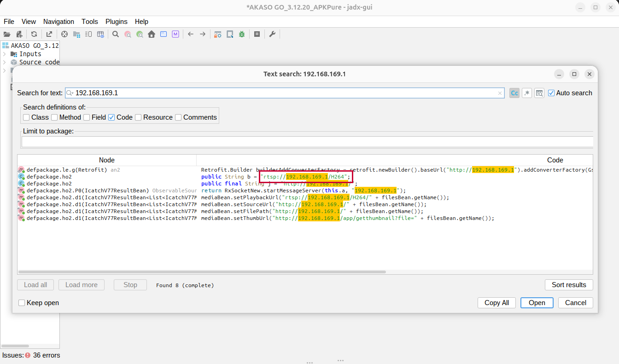Open search history dropdown in search field
619x364 pixels.
pyautogui.click(x=70, y=93)
